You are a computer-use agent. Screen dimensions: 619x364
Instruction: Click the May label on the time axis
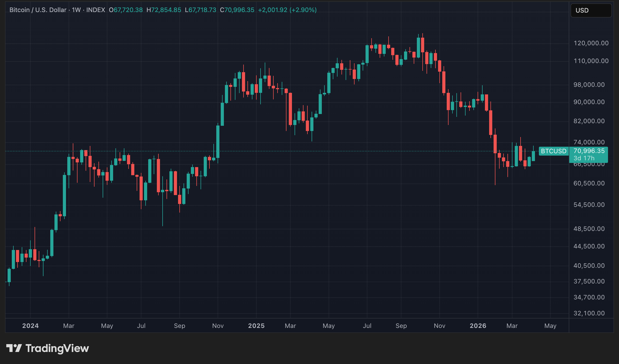pyautogui.click(x=107, y=326)
